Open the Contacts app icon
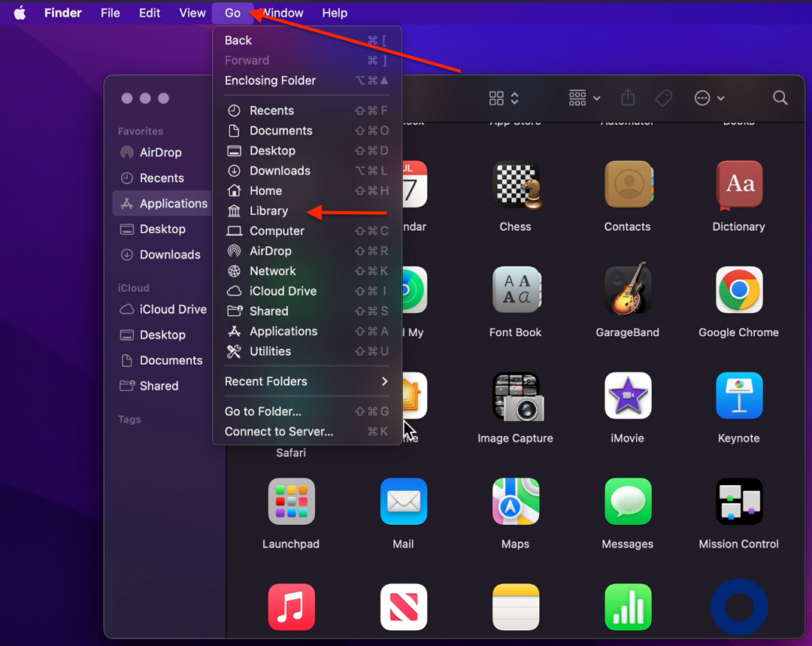Image resolution: width=812 pixels, height=646 pixels. pyautogui.click(x=628, y=184)
